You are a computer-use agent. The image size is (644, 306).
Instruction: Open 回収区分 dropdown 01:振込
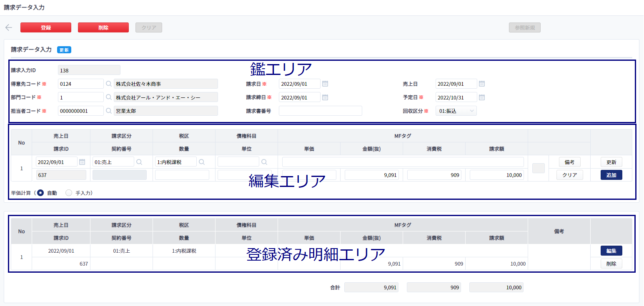pos(456,111)
